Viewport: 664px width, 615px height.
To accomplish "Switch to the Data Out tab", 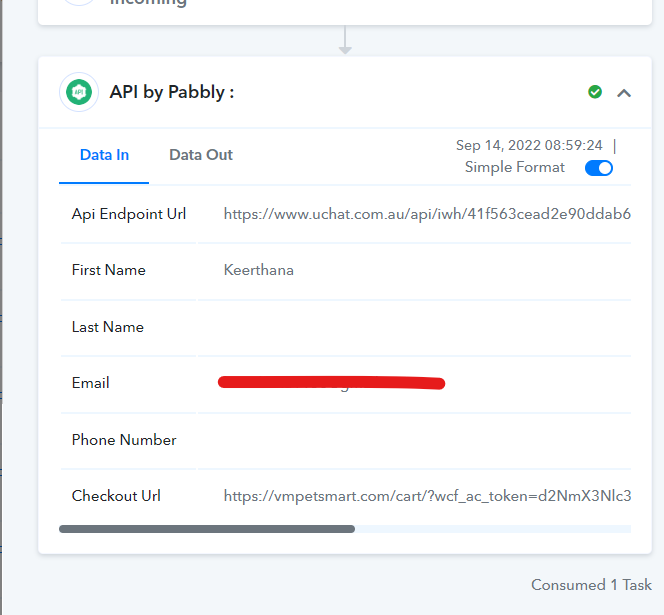I will click(201, 155).
